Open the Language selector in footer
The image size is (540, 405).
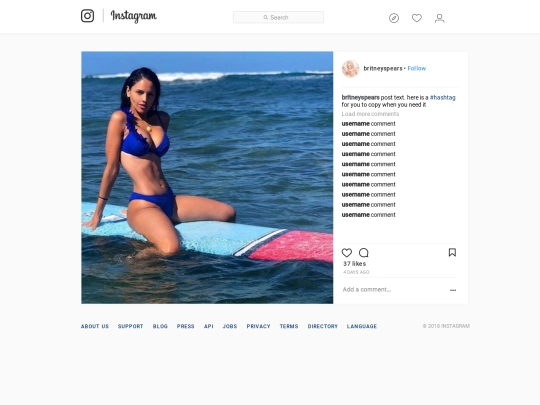362,326
